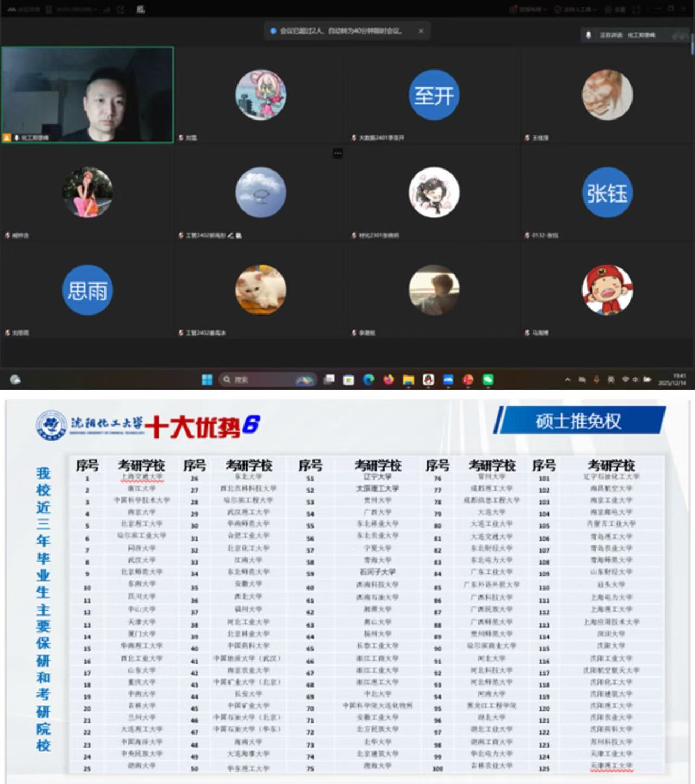Open WeChat from the taskbar
Image resolution: width=695 pixels, height=784 pixels.
[488, 380]
